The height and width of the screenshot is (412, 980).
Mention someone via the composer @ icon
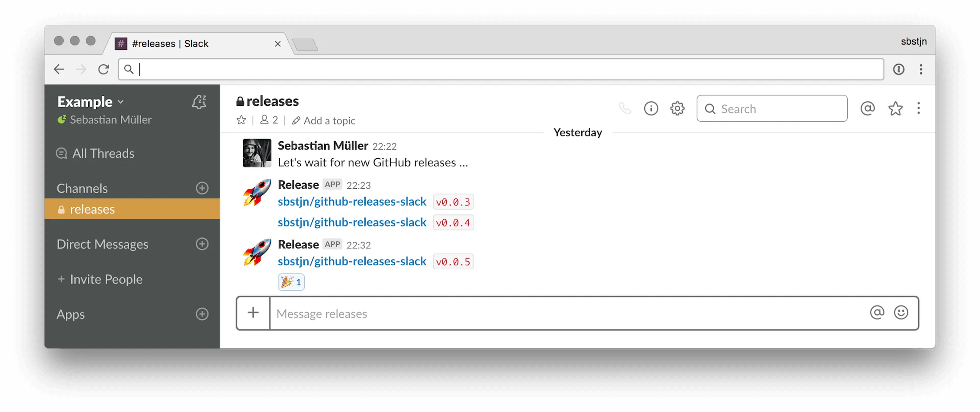877,313
